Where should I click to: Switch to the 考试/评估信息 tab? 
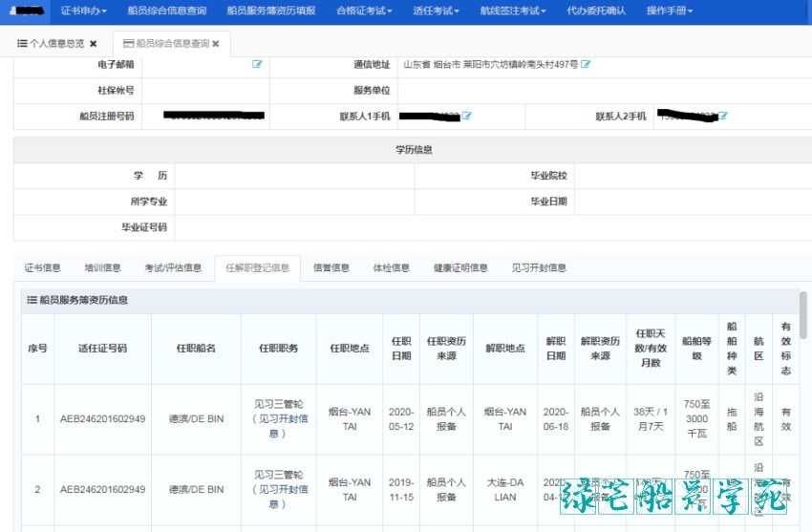pyautogui.click(x=173, y=267)
